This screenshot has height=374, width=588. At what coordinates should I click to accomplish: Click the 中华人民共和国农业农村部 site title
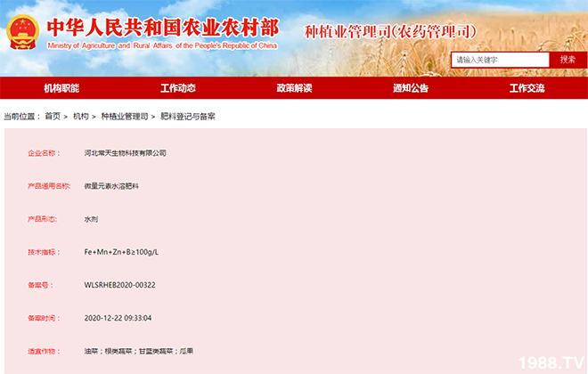(160, 27)
